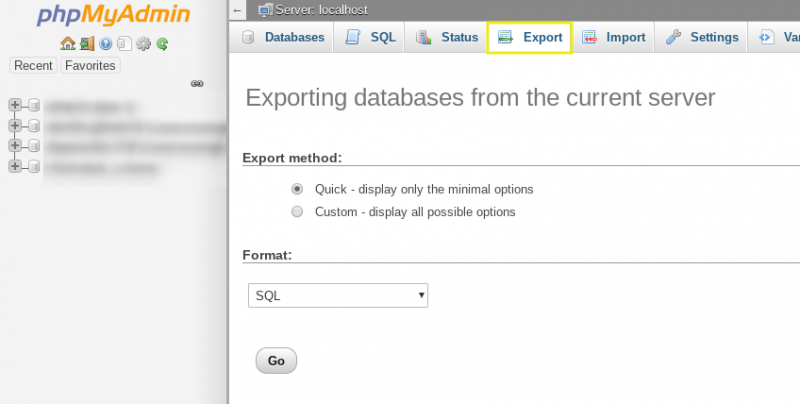
Task: Click the Go button to export
Action: tap(276, 361)
